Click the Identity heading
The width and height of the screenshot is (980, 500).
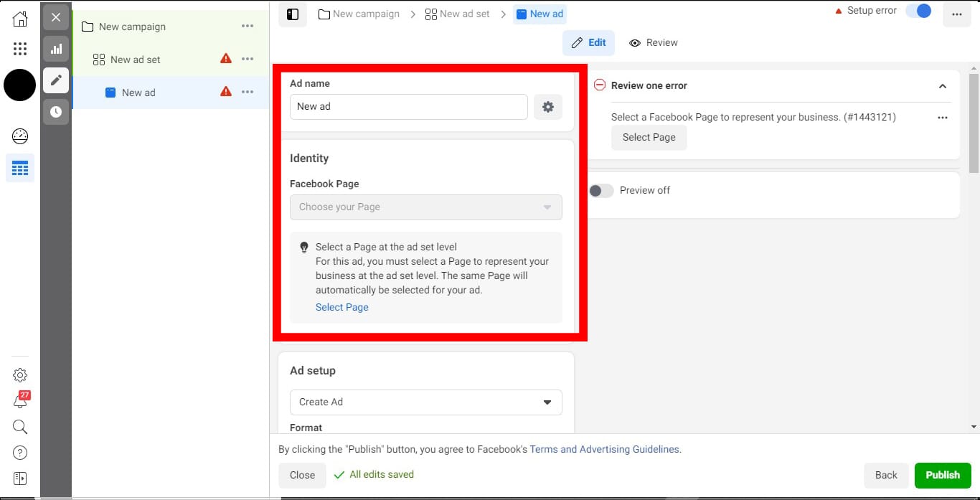click(309, 159)
